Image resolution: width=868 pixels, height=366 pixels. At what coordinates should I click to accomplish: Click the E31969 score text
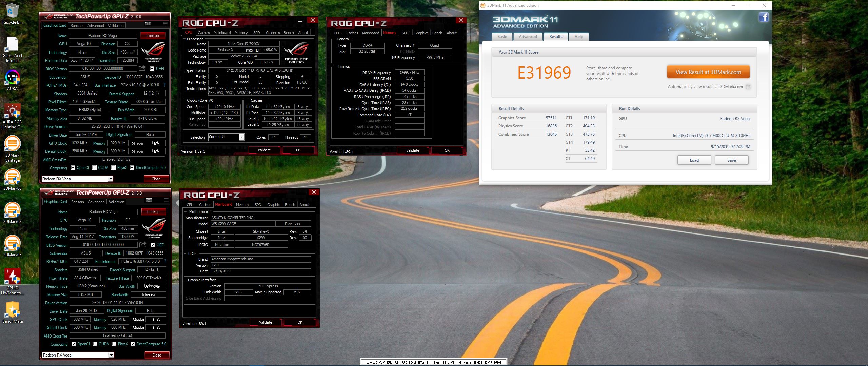pyautogui.click(x=544, y=73)
